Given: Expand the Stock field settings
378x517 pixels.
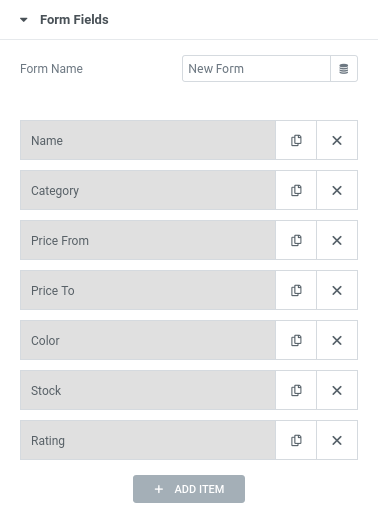Looking at the screenshot, I should pyautogui.click(x=148, y=390).
